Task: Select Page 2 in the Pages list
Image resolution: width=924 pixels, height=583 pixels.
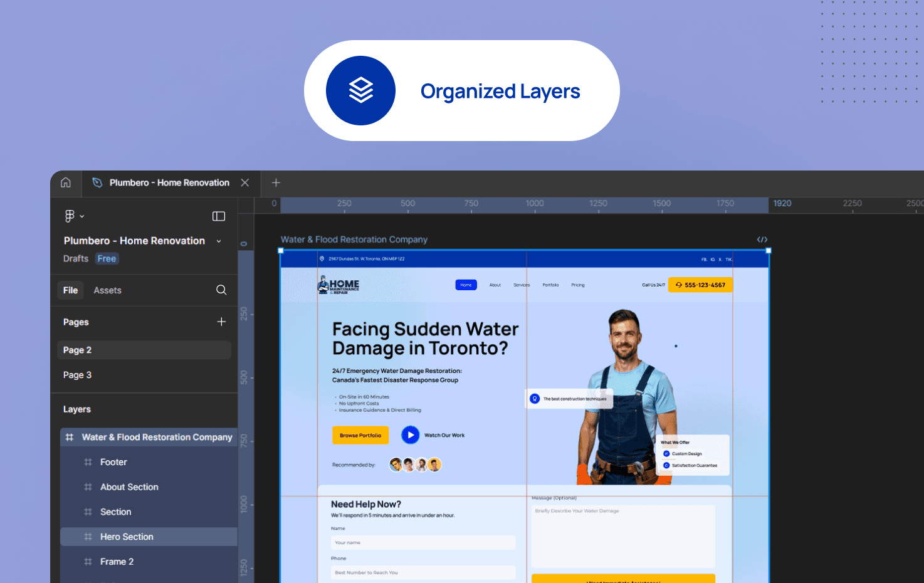Action: coord(144,350)
